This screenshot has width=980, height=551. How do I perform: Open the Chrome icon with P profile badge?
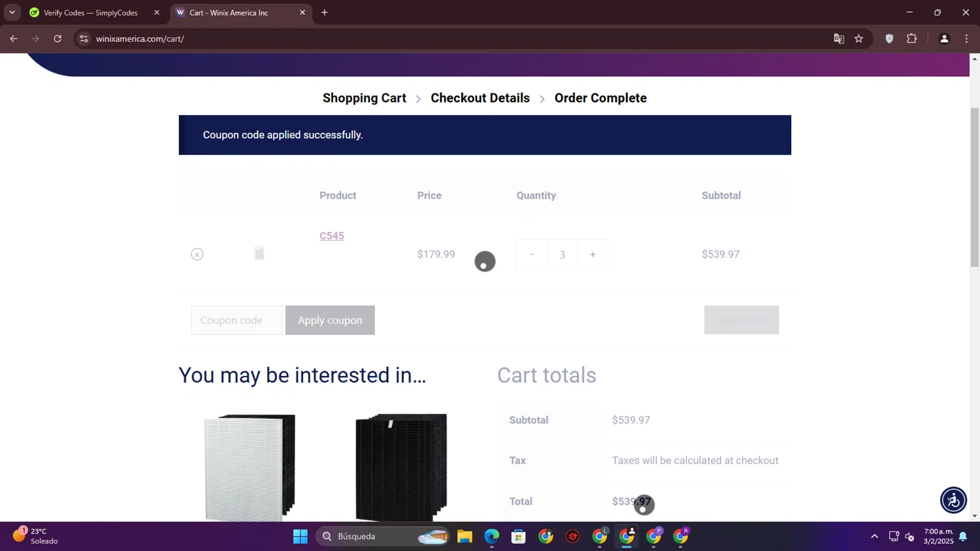pos(654,537)
